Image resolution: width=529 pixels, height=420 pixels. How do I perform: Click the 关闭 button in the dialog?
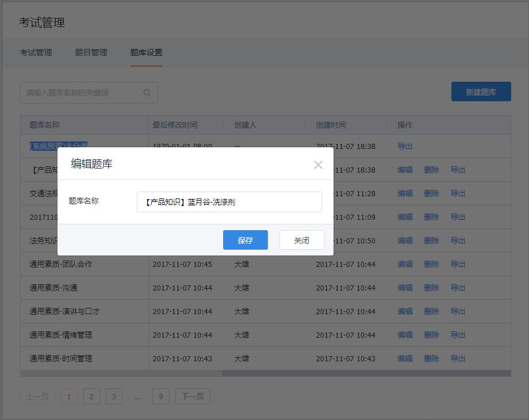click(x=302, y=240)
